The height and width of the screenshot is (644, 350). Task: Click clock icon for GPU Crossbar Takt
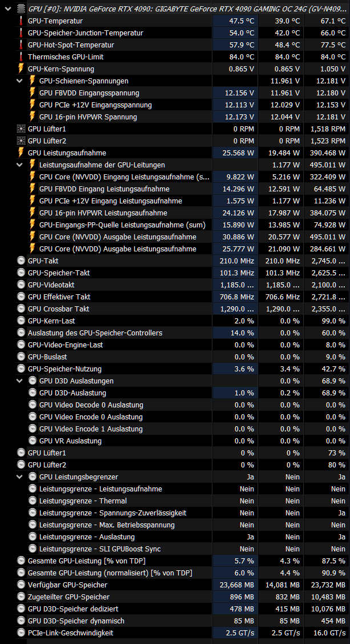point(21,309)
